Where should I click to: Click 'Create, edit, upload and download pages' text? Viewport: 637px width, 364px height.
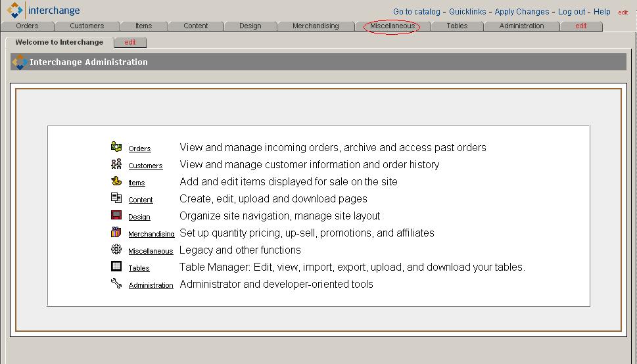pyautogui.click(x=273, y=198)
